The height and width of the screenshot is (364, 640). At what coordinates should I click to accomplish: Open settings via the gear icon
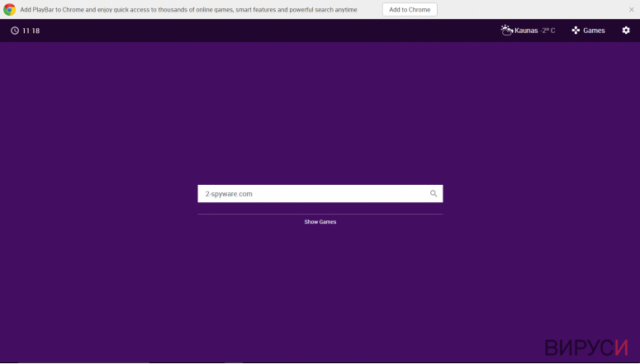(626, 30)
